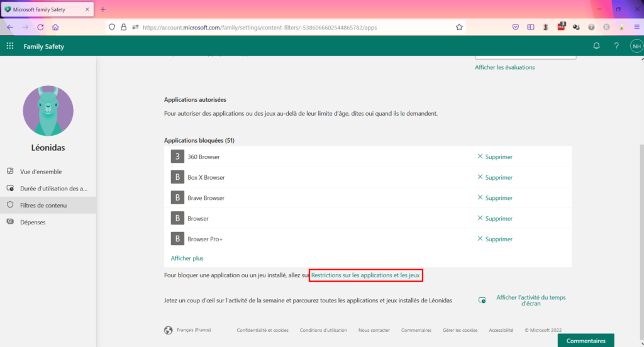Go to browser home page icon
The height and width of the screenshot is (347, 644).
(x=55, y=27)
